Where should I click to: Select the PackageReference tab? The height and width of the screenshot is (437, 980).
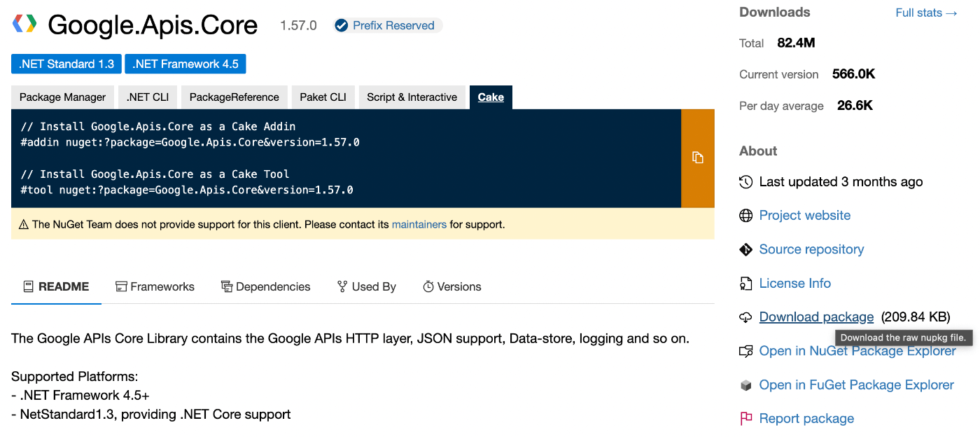pos(234,97)
